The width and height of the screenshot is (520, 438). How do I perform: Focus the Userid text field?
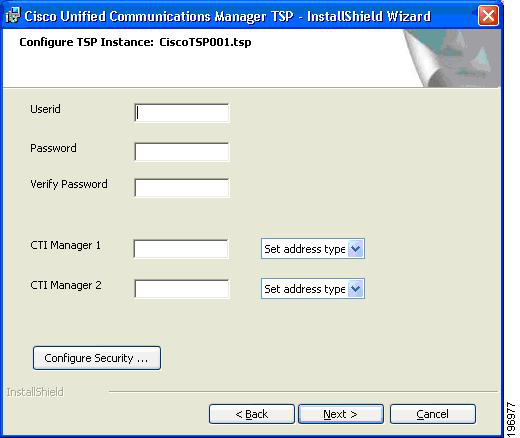182,113
